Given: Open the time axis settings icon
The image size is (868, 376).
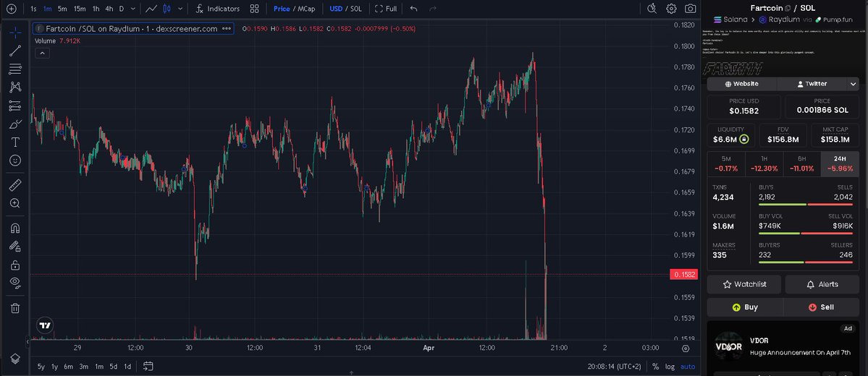Looking at the screenshot, I should coord(686,349).
